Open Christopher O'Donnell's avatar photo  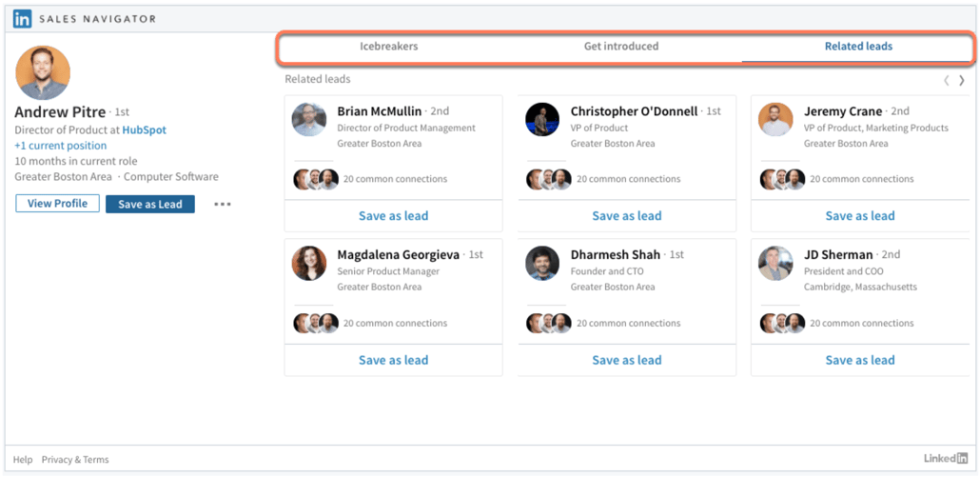tap(542, 119)
